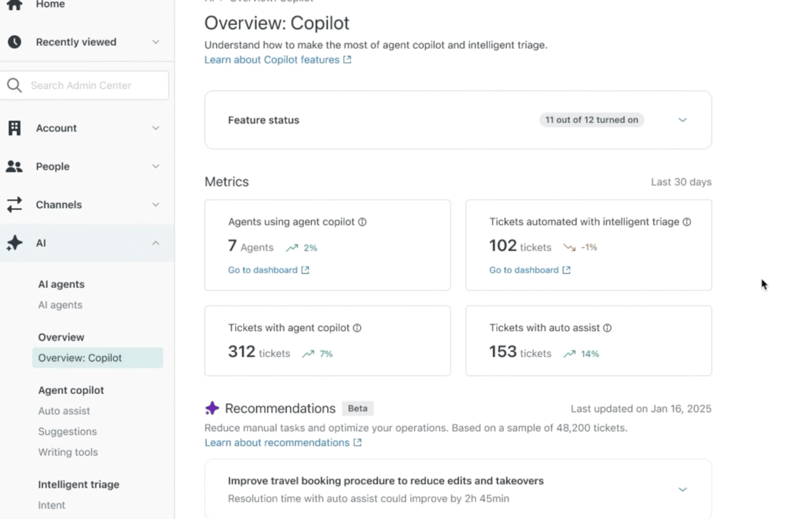Click the Search Admin Center field
Viewport: 812px width, 519px height.
click(84, 85)
